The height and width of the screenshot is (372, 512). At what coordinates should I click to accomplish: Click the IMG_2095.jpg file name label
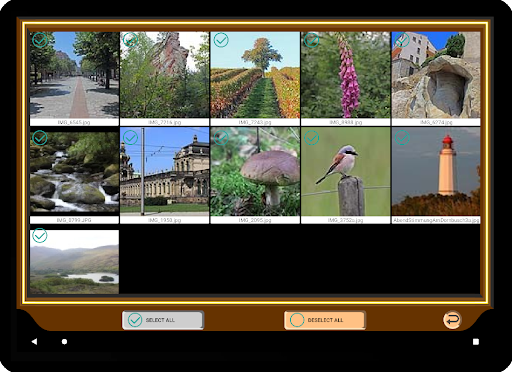255,220
